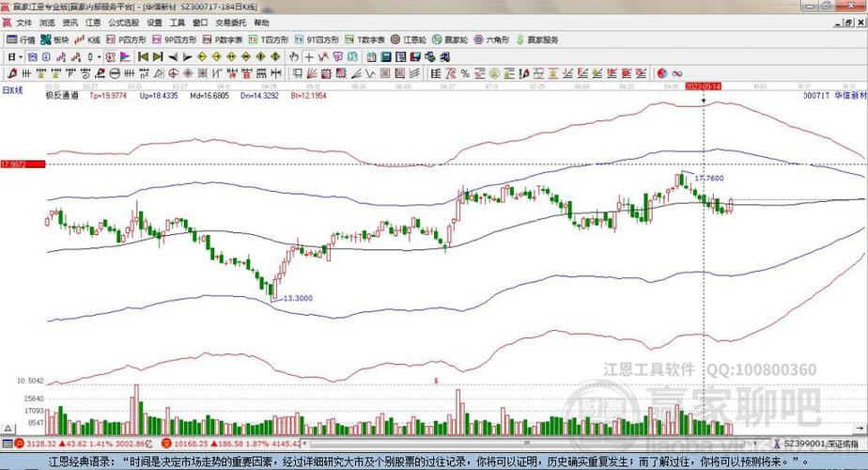The width and height of the screenshot is (868, 470).
Task: Open the 帮助 menu
Action: point(261,23)
